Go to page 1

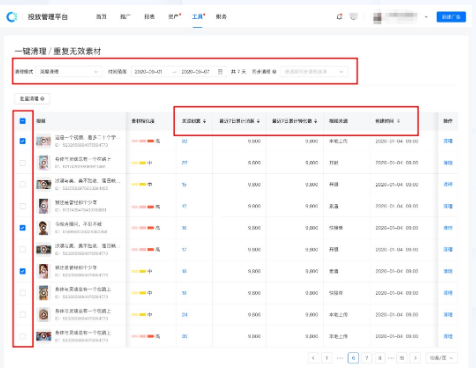pos(327,358)
